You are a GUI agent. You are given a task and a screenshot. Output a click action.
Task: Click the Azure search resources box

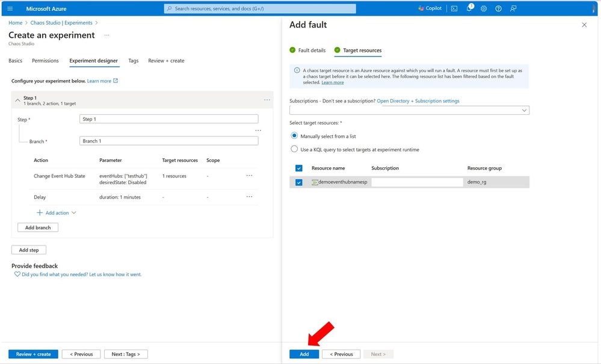tap(260, 8)
